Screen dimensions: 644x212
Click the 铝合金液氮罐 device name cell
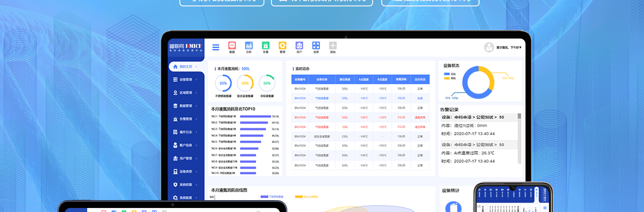[x=322, y=137]
